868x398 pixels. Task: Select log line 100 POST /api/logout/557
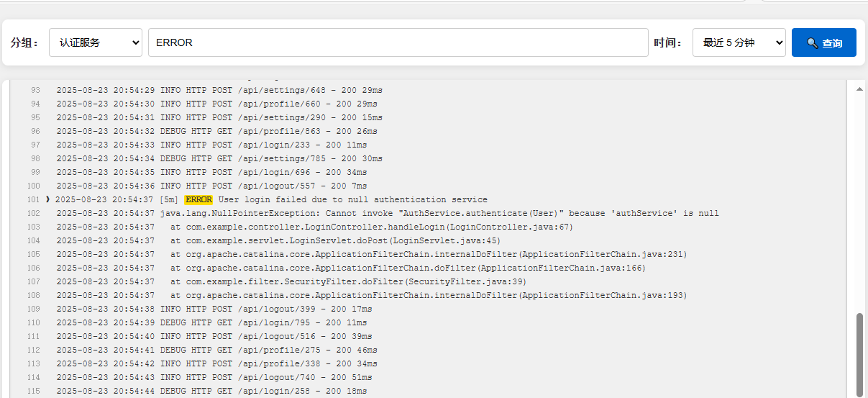pos(211,186)
